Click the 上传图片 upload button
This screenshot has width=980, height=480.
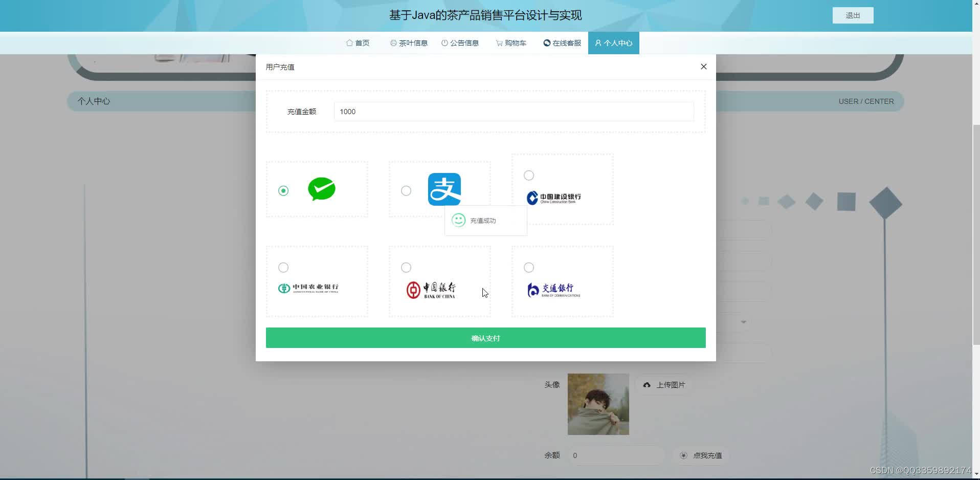click(664, 385)
